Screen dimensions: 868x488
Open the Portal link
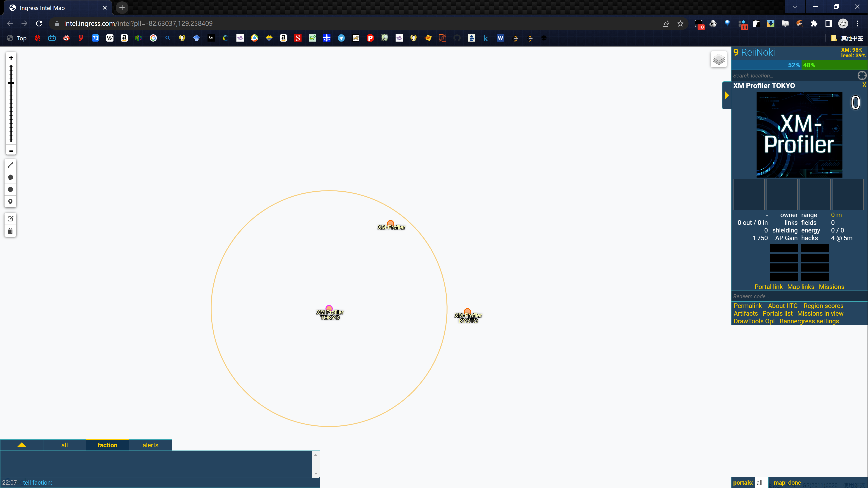tap(768, 287)
